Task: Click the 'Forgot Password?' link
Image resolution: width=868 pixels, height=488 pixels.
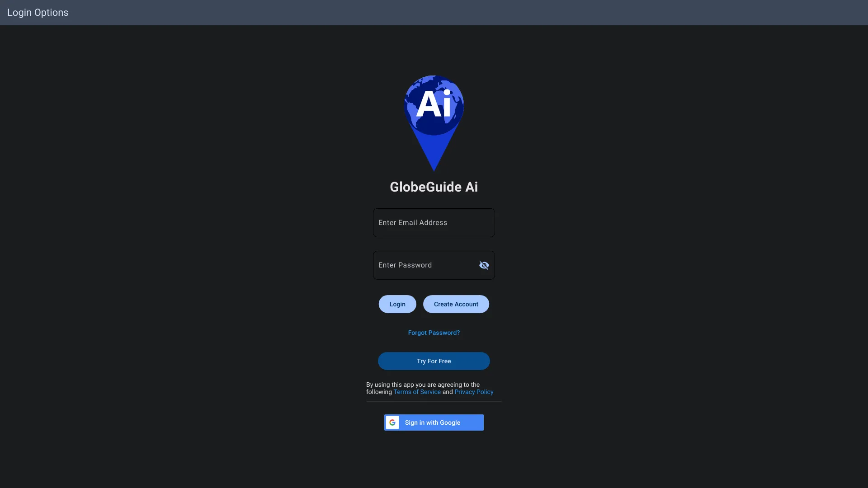Action: [434, 333]
